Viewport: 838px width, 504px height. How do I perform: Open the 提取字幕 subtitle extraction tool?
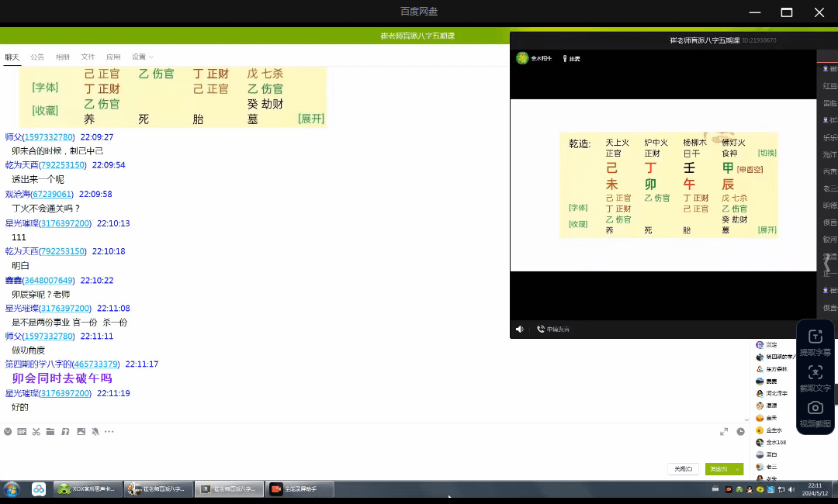pos(815,342)
